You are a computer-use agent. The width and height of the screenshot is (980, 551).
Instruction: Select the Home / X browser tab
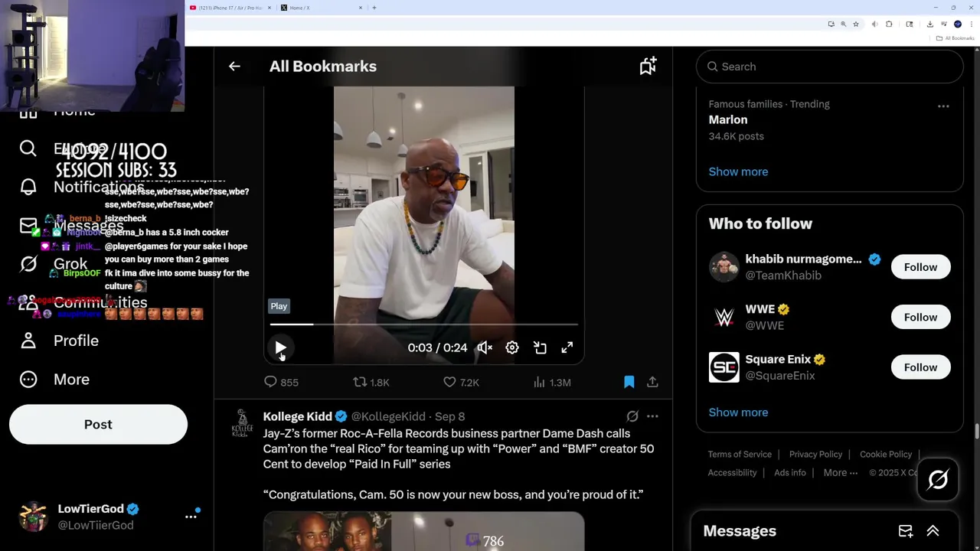click(322, 8)
